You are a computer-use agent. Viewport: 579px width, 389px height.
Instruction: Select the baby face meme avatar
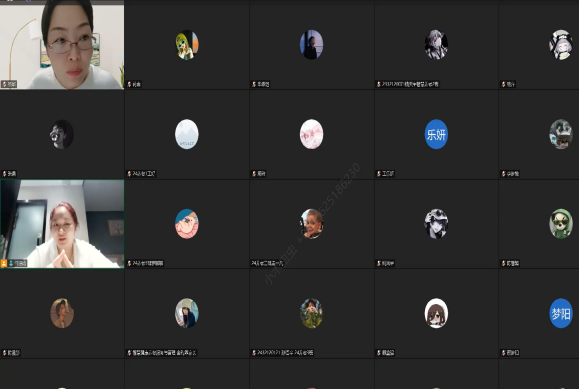pyautogui.click(x=311, y=224)
